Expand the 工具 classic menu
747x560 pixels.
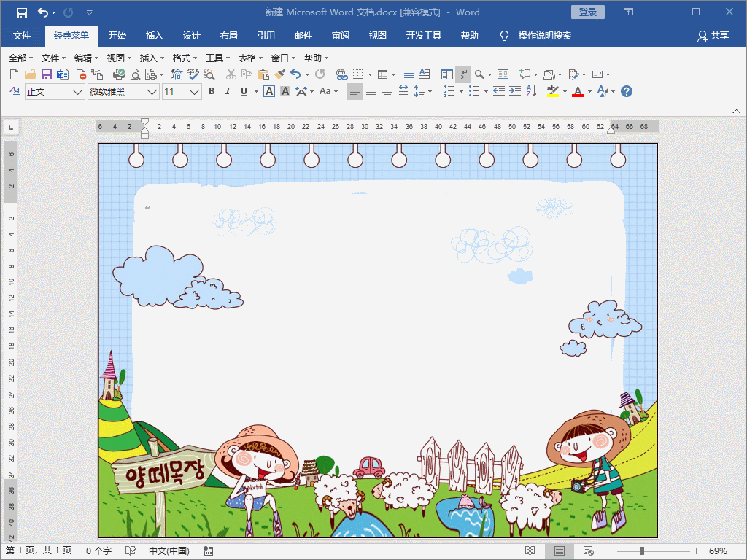tap(217, 58)
